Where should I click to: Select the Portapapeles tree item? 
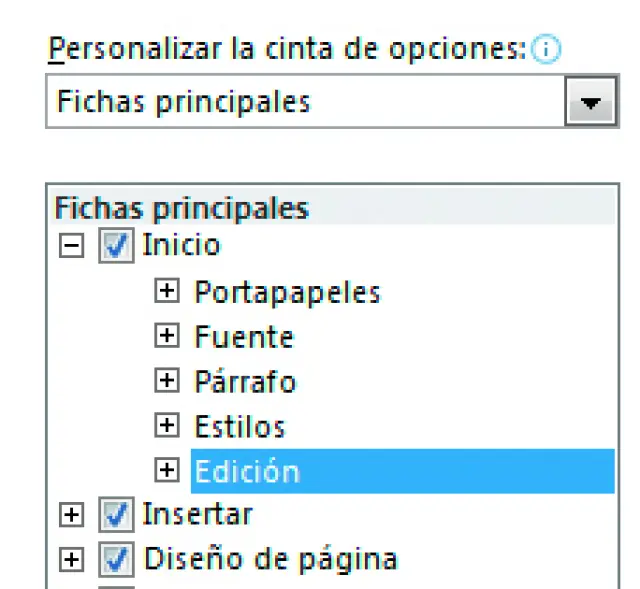pos(287,292)
